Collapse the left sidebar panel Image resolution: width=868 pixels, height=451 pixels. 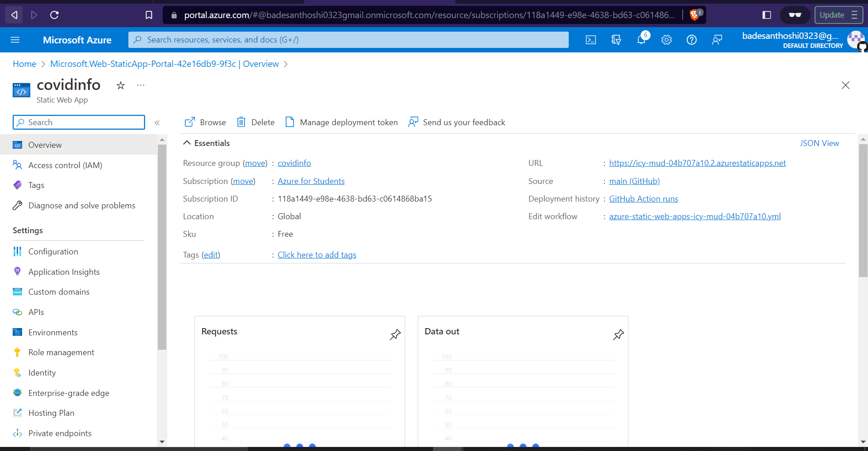[158, 122]
